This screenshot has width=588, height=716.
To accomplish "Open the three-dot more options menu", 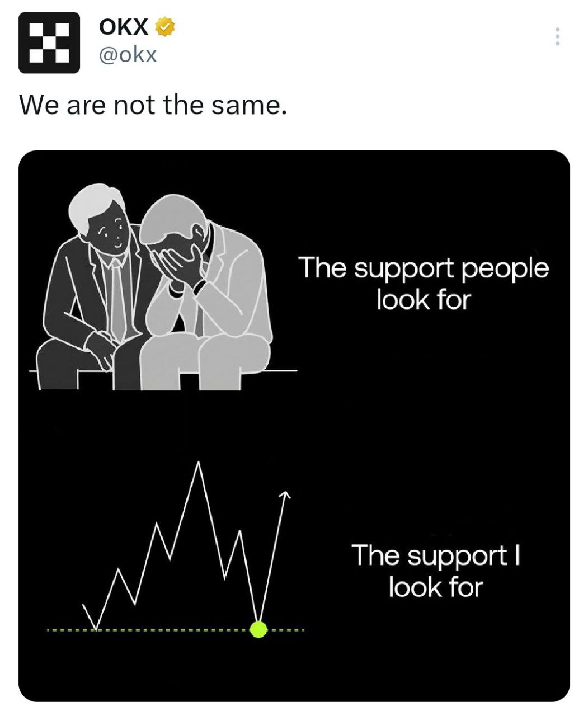I will coord(557,36).
